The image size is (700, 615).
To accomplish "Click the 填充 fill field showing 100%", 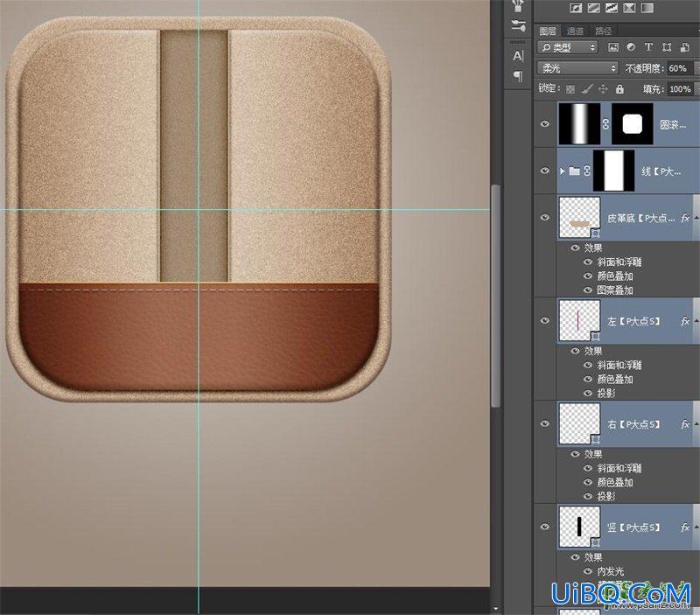I will coord(680,89).
